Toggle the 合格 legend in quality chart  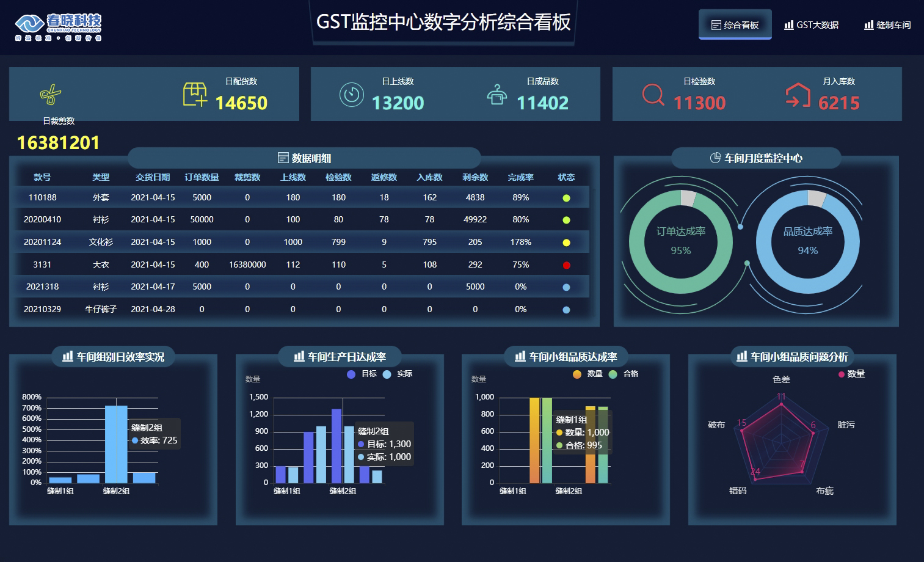[623, 374]
